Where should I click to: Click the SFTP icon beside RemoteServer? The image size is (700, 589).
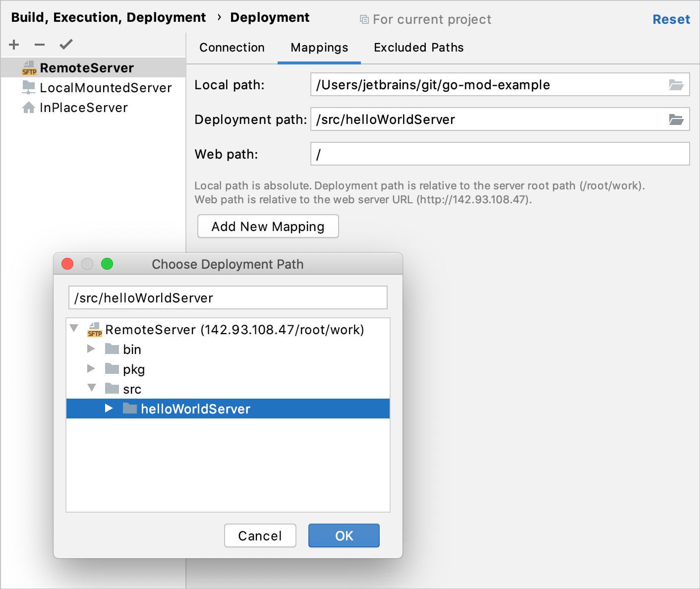[x=29, y=67]
